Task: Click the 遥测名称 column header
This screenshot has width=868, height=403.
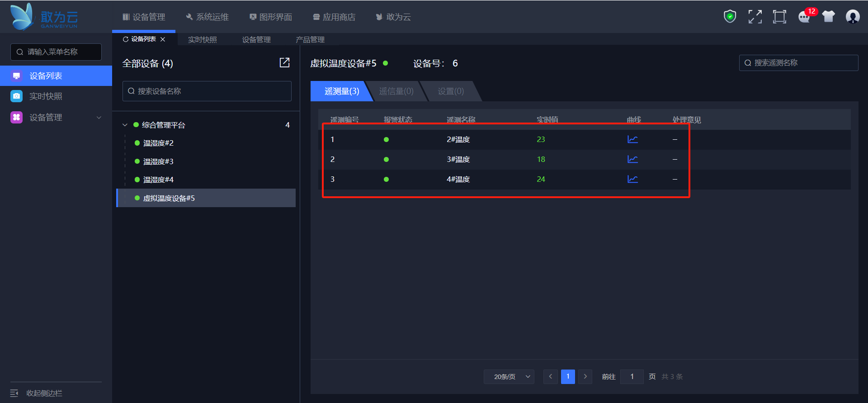Action: 461,120
